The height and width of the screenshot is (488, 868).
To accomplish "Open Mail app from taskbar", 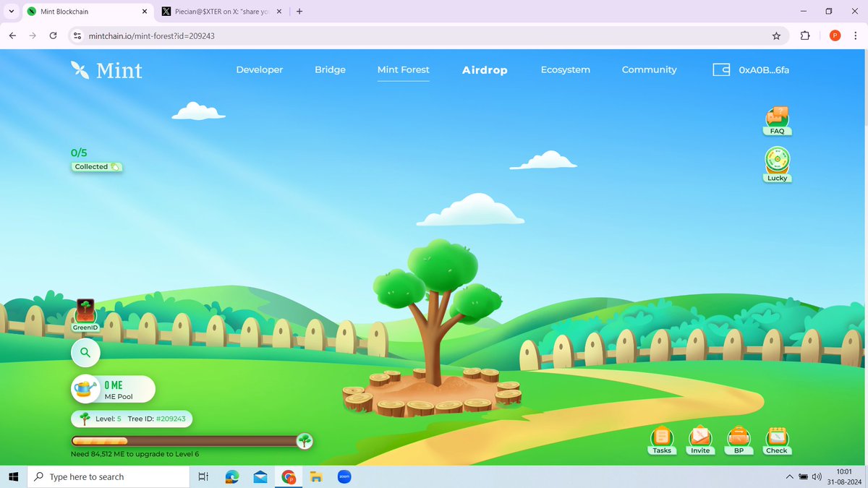I will pos(260,476).
